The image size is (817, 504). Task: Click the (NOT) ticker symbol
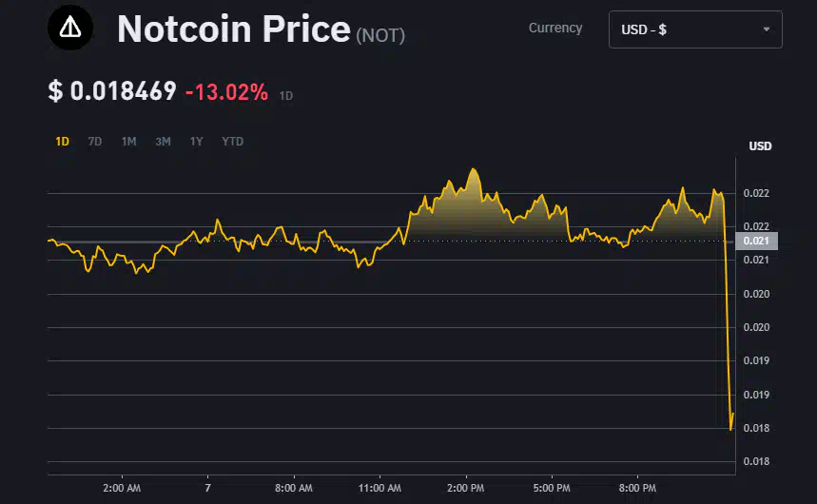click(x=380, y=35)
